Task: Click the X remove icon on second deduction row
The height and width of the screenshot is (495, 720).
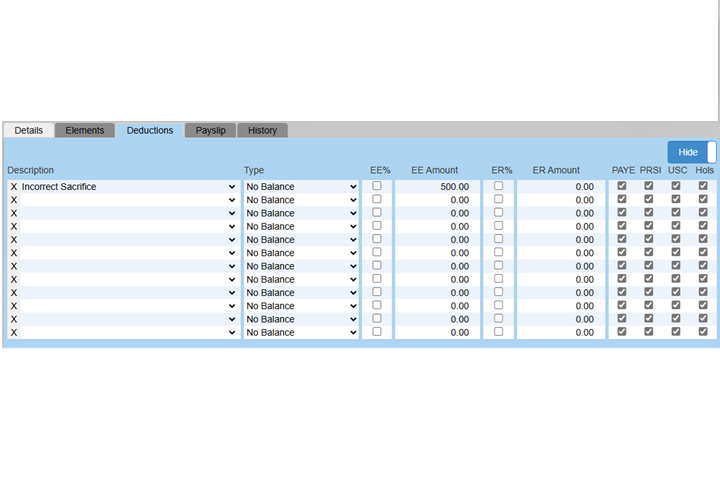Action: (x=14, y=200)
